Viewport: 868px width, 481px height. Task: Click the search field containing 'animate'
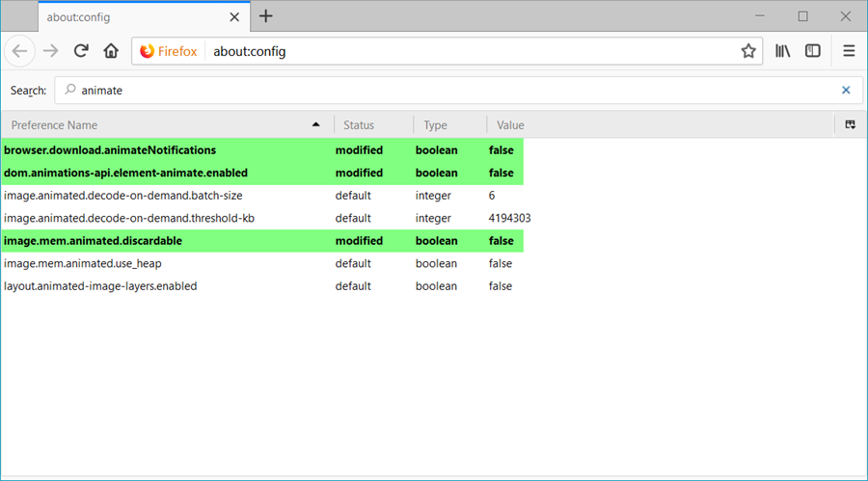pyautogui.click(x=458, y=91)
